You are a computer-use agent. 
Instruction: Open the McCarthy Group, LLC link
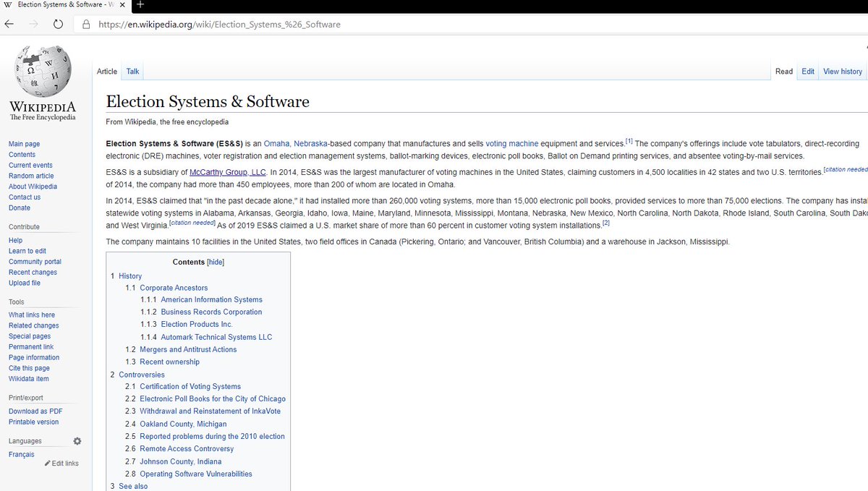[x=228, y=172]
